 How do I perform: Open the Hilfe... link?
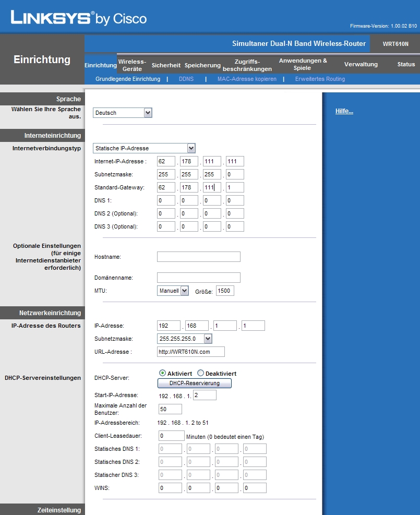(x=344, y=111)
